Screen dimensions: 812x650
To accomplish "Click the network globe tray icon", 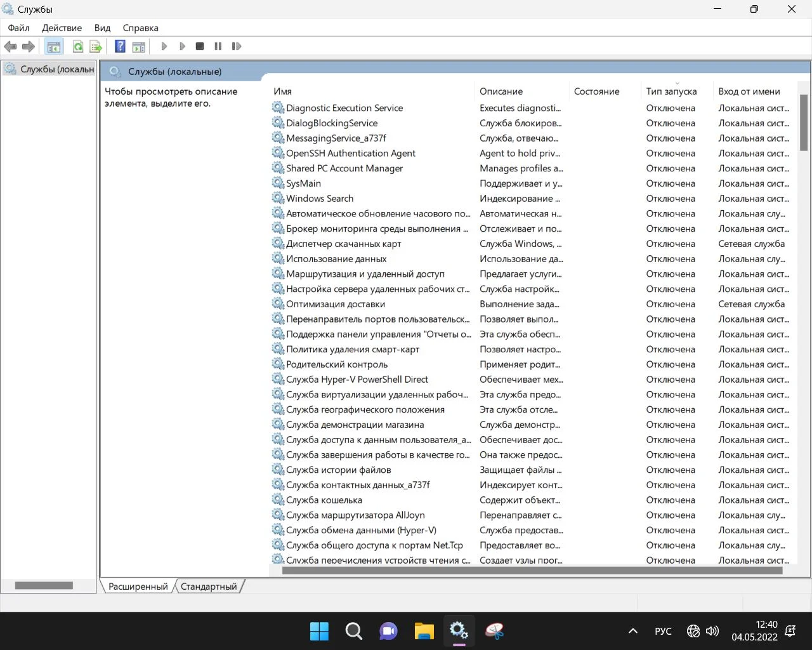I will (x=693, y=631).
